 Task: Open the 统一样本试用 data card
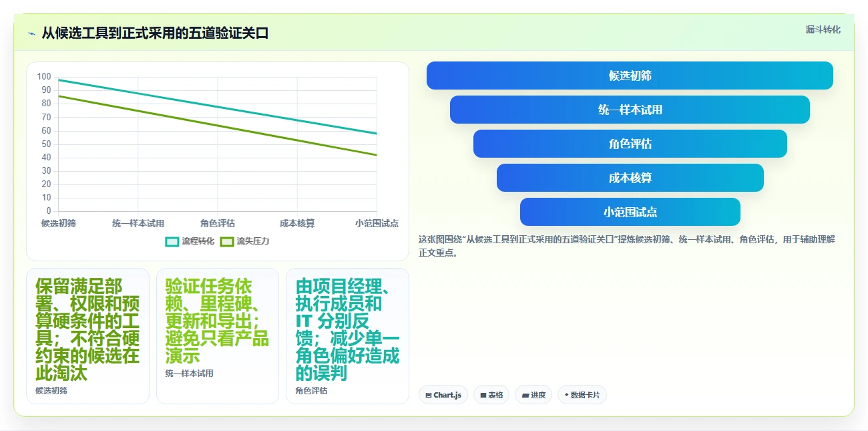pos(217,336)
